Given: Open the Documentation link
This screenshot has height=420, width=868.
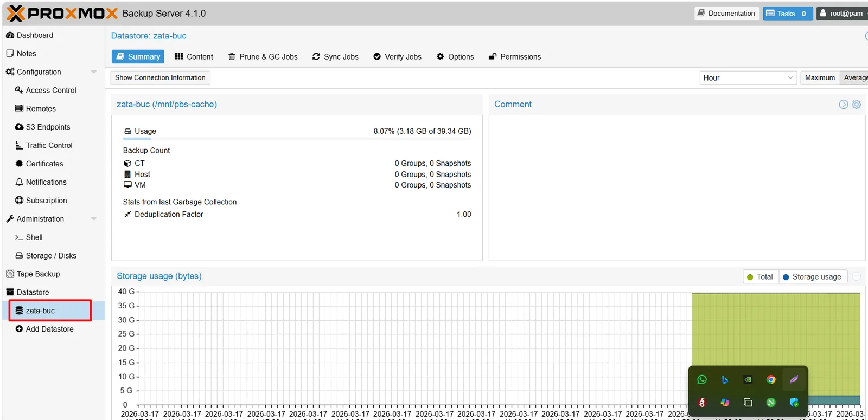Looking at the screenshot, I should coord(726,14).
